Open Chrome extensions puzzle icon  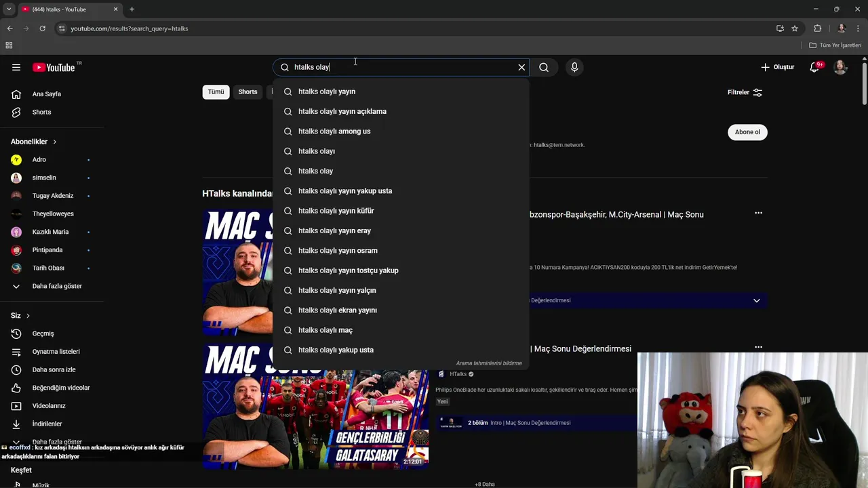click(x=817, y=28)
